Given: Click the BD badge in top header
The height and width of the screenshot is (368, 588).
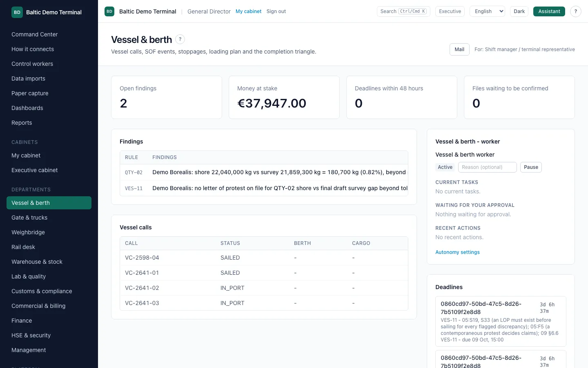Looking at the screenshot, I should 109,11.
